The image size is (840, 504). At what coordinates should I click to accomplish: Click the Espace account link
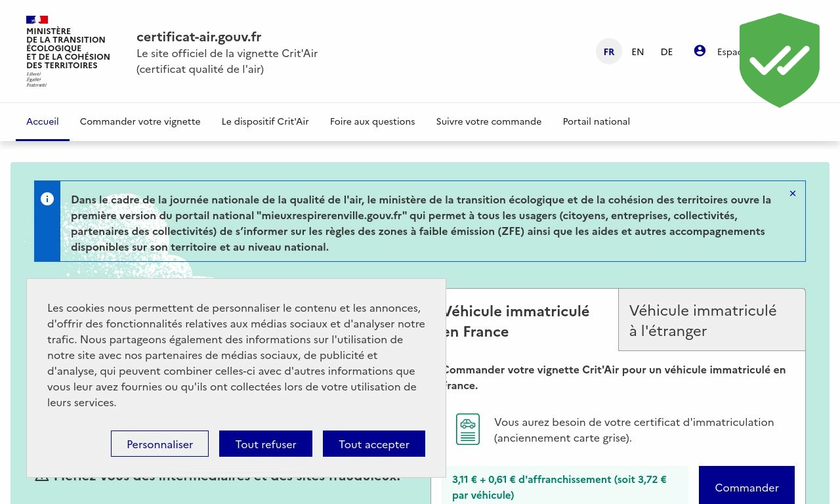[728, 52]
